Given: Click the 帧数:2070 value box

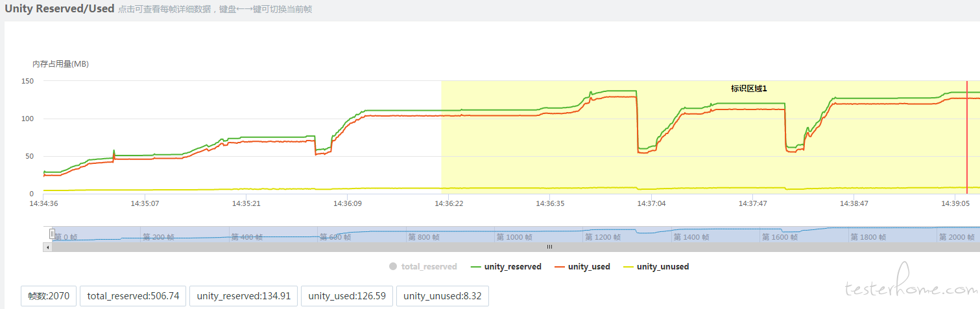Looking at the screenshot, I should pos(49,296).
